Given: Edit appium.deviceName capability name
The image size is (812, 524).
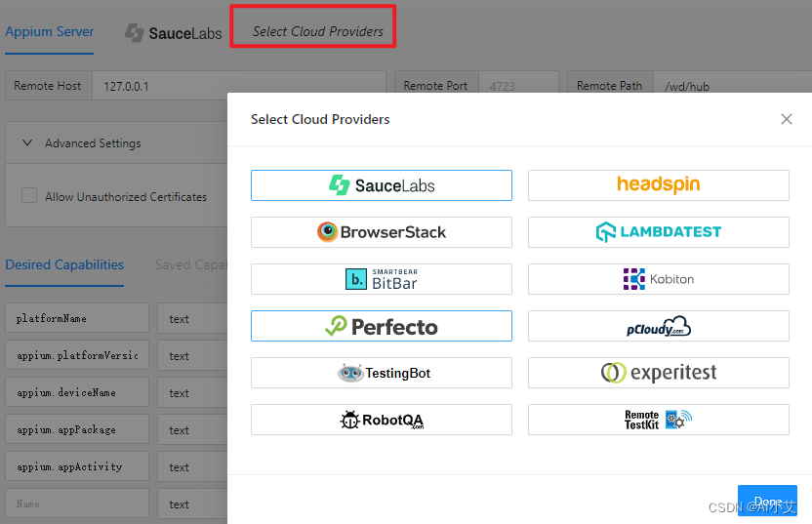Looking at the screenshot, I should point(77,392).
